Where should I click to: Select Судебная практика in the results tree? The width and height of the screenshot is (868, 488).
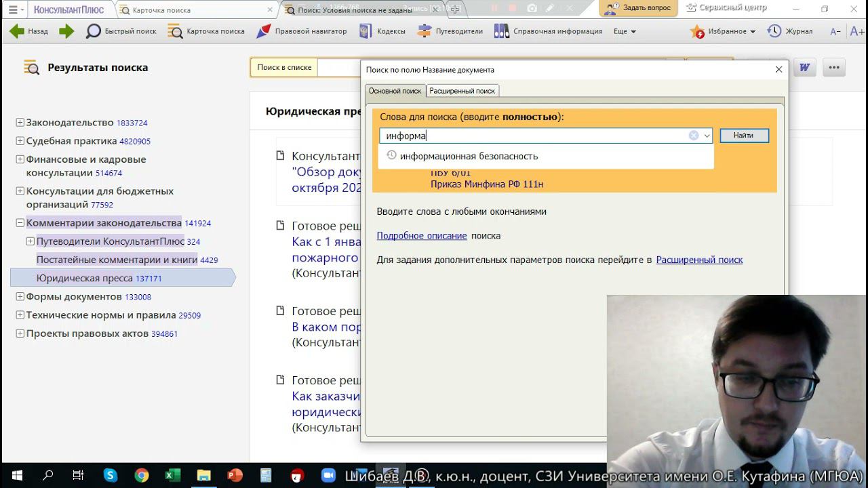[x=72, y=141]
